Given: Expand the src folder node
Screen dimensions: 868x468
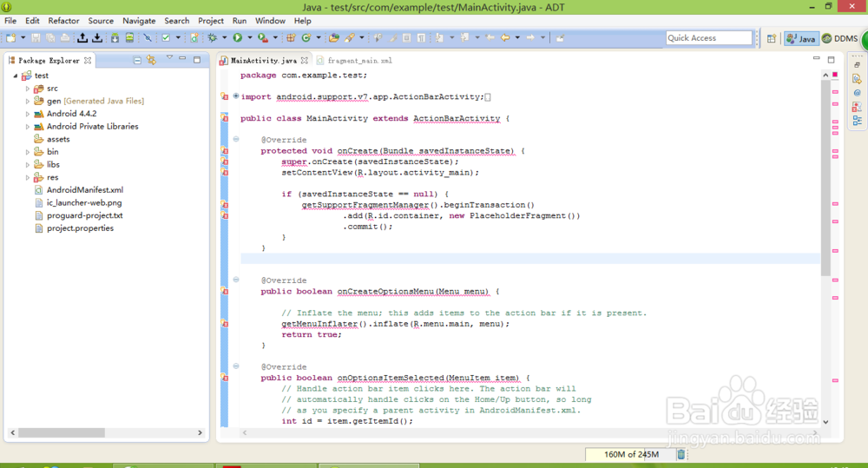Looking at the screenshot, I should 27,88.
